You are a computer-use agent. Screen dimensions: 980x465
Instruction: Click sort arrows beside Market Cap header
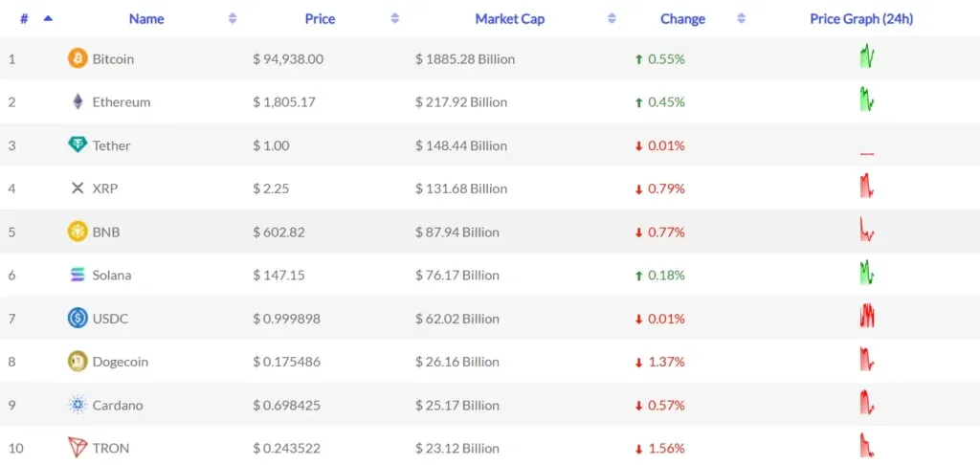612,18
